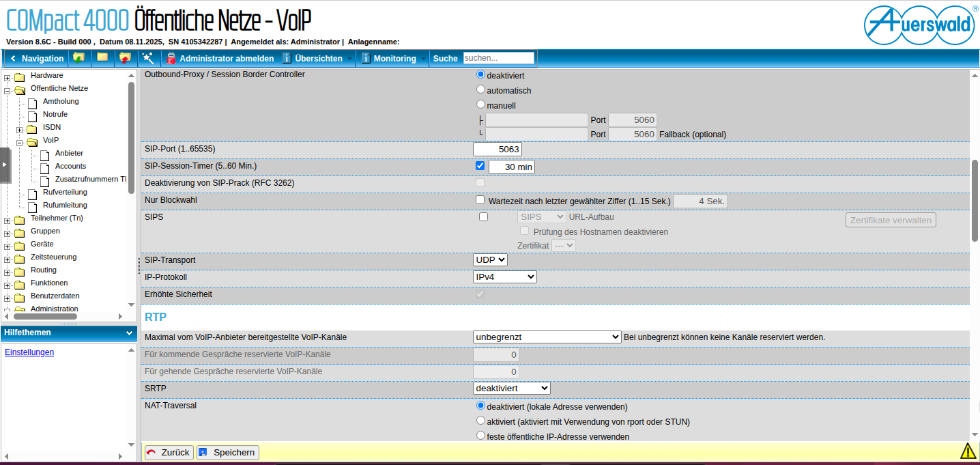Collapse the Hilfethemen panel chevron
Image resolution: width=980 pixels, height=465 pixels.
tap(130, 333)
